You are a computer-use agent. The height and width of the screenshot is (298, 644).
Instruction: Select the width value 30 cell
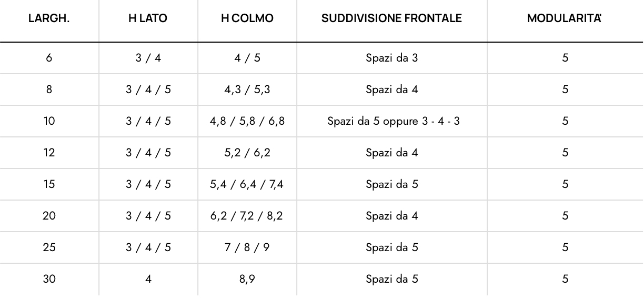[x=48, y=279]
